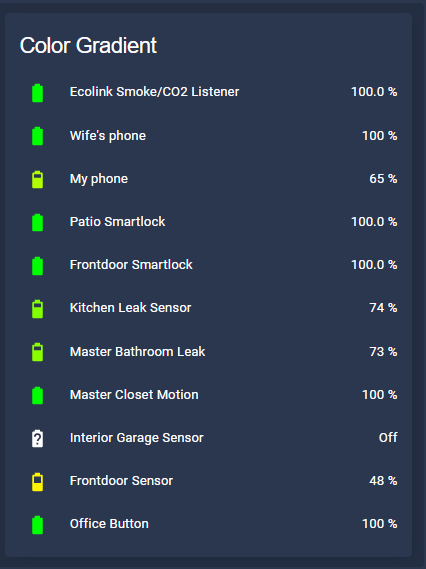
Task: Click the Interior Garage Sensor label
Action: click(x=136, y=438)
